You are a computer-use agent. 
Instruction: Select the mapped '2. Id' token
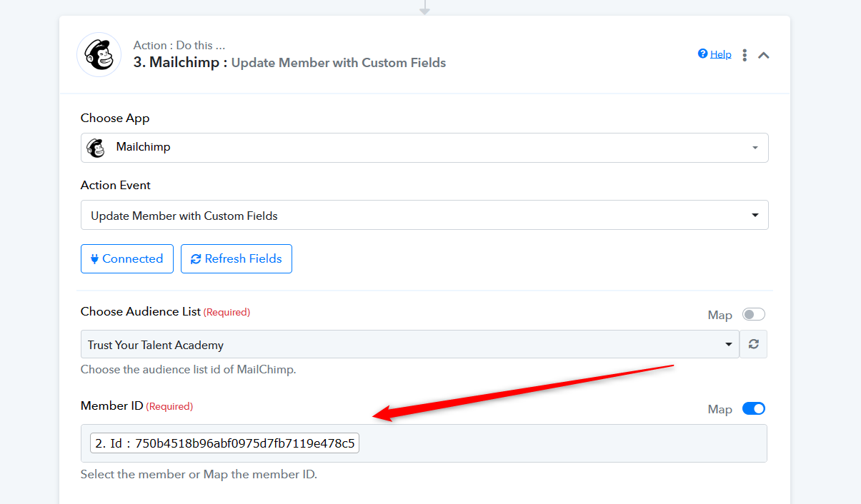pos(225,443)
